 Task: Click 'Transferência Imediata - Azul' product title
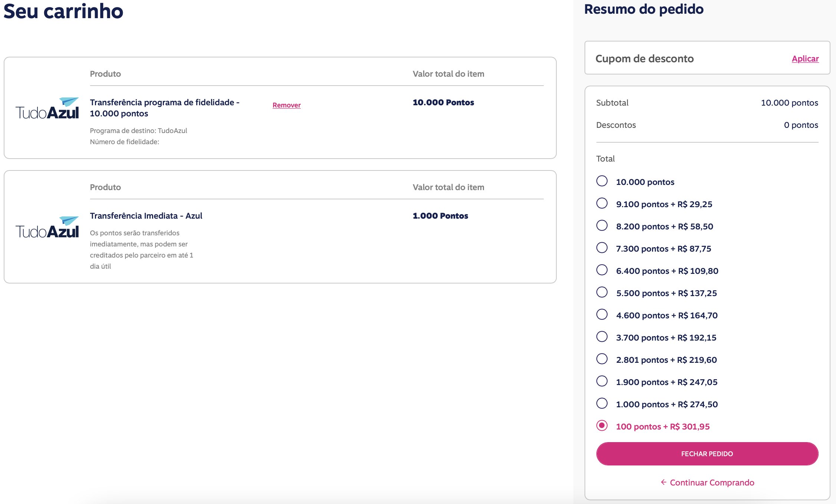coord(146,216)
